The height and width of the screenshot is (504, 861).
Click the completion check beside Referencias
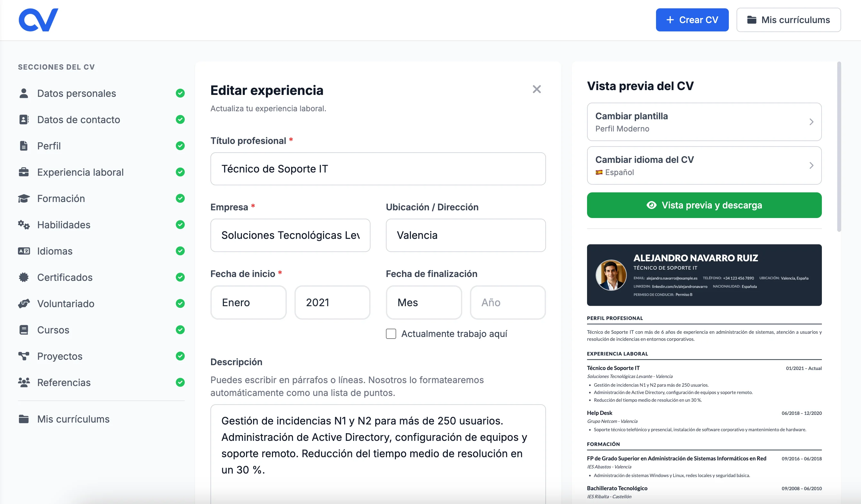click(x=180, y=382)
